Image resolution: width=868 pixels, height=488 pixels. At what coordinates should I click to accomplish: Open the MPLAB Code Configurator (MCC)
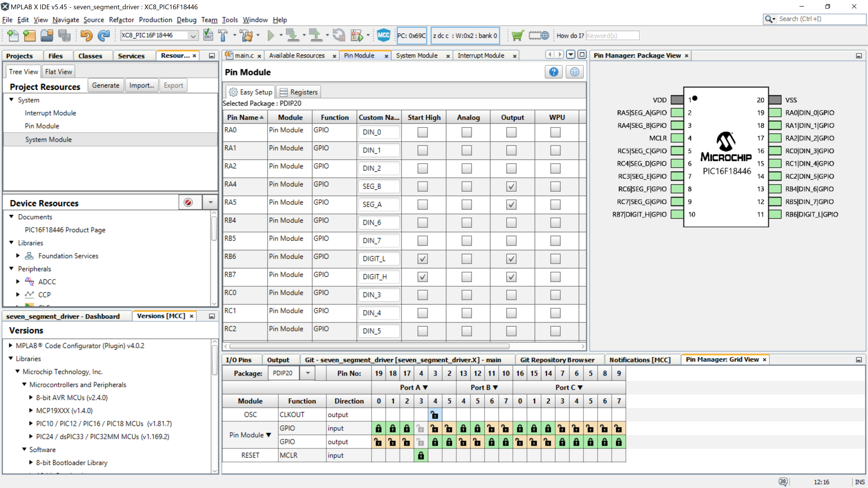tap(383, 35)
